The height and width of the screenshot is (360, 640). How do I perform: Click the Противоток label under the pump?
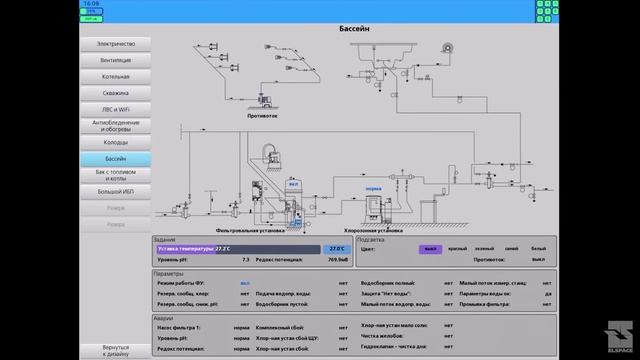[262, 116]
